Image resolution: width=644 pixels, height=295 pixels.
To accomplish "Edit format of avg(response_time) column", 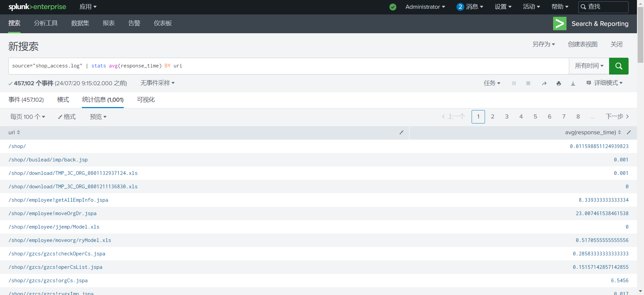I will [x=629, y=133].
